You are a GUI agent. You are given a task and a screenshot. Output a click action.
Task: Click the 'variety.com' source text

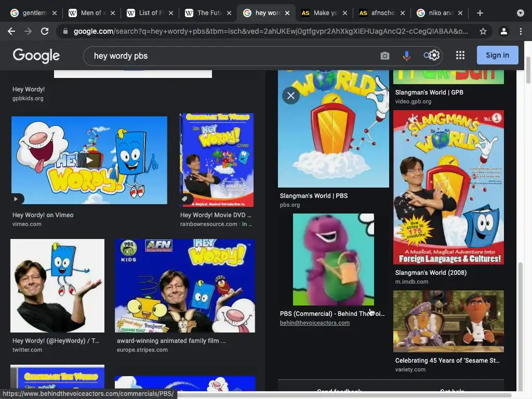coord(410,369)
